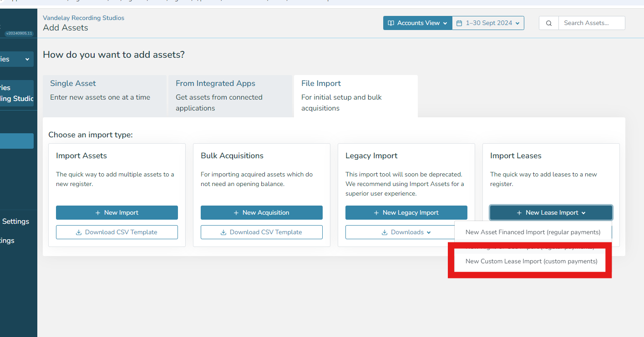Click the Search Assets input field
This screenshot has height=337, width=644.
point(592,23)
